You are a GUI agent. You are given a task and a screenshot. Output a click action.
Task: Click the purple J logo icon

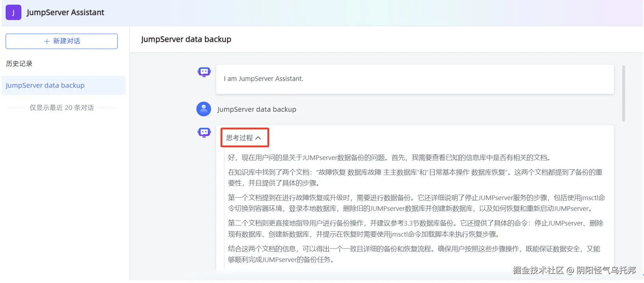(13, 12)
